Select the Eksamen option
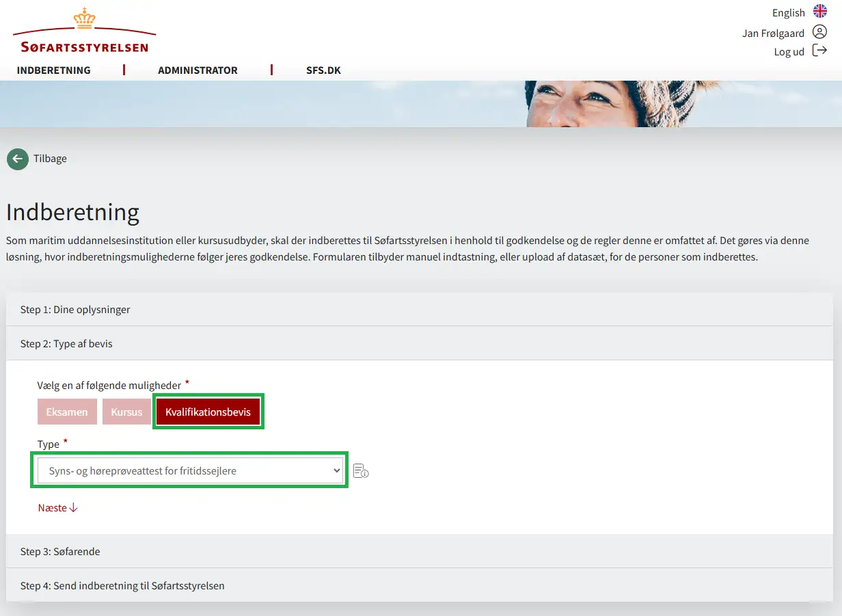Screen dimensions: 842x616 [67, 412]
